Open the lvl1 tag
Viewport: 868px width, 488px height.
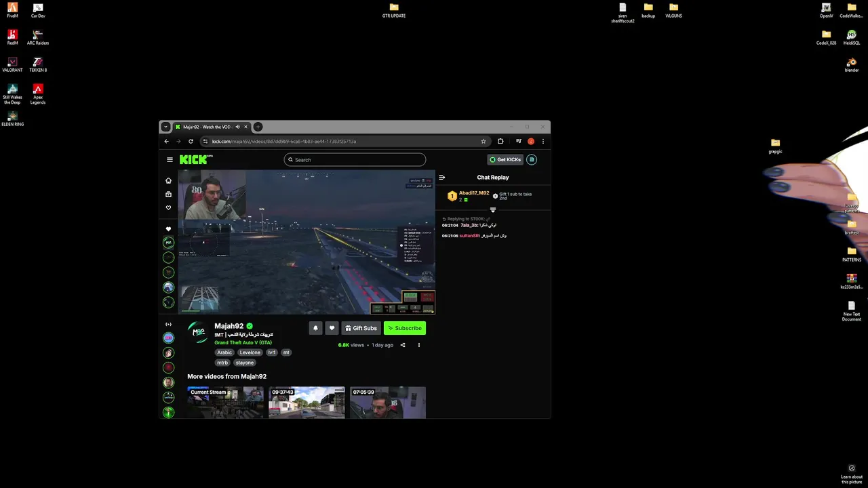272,352
